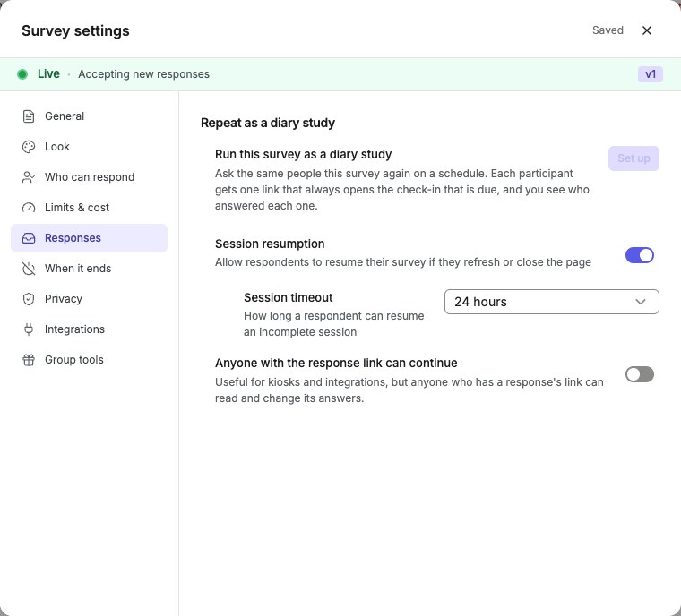Screen dimensions: 681x616
Task: Click Run this survey as a diary study
Action: click(303, 155)
